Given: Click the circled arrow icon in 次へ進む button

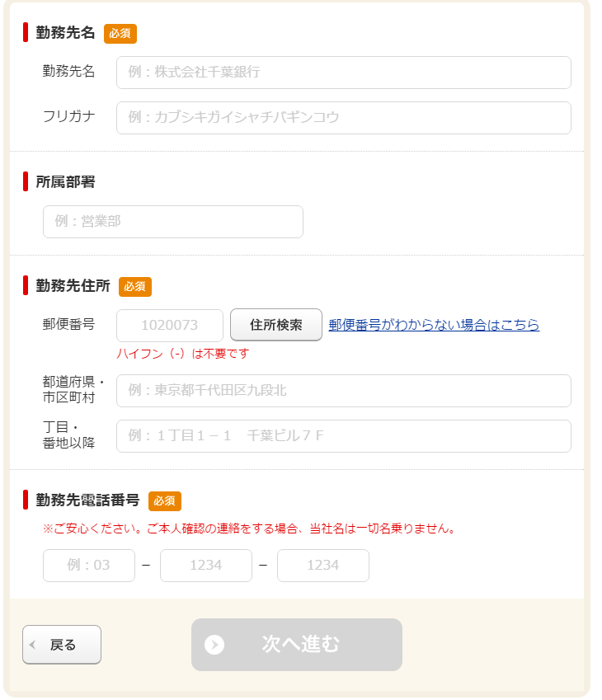Looking at the screenshot, I should pos(214,646).
